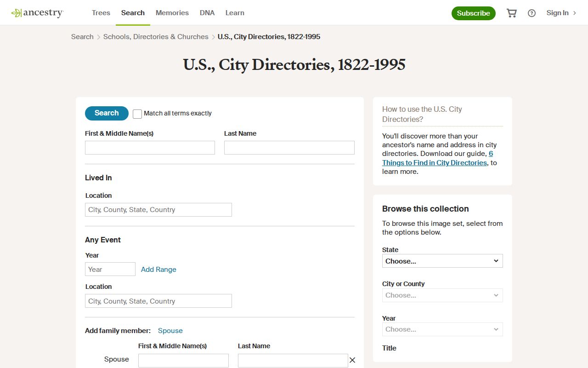Click the green Subscribe button

coord(474,13)
